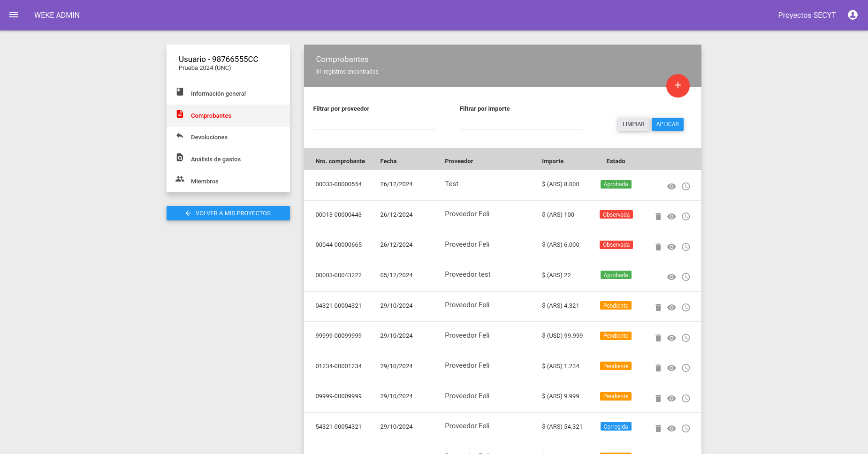The height and width of the screenshot is (454, 868).
Task: View comprobante 04321-00004321 details
Action: point(671,308)
